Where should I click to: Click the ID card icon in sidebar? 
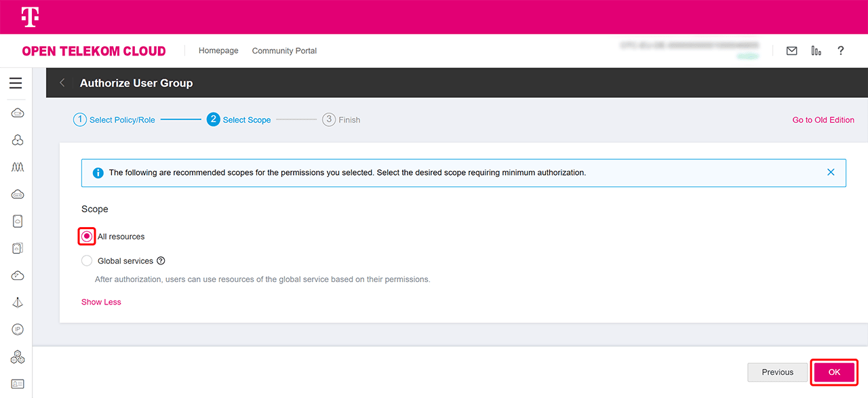click(18, 384)
